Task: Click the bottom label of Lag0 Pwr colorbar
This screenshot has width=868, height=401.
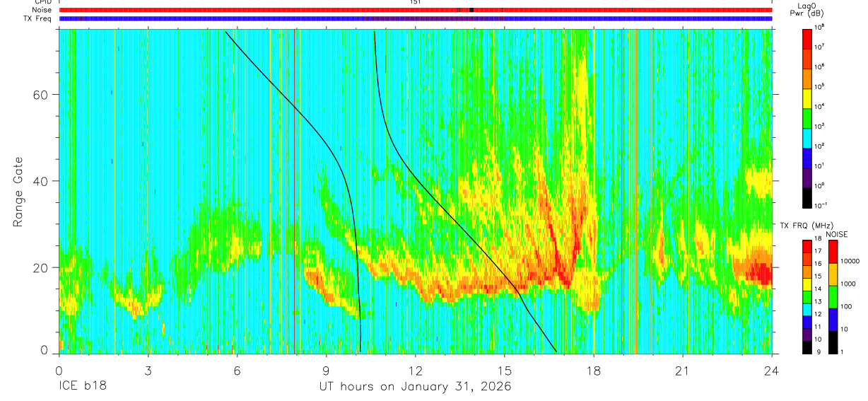Action: (821, 205)
